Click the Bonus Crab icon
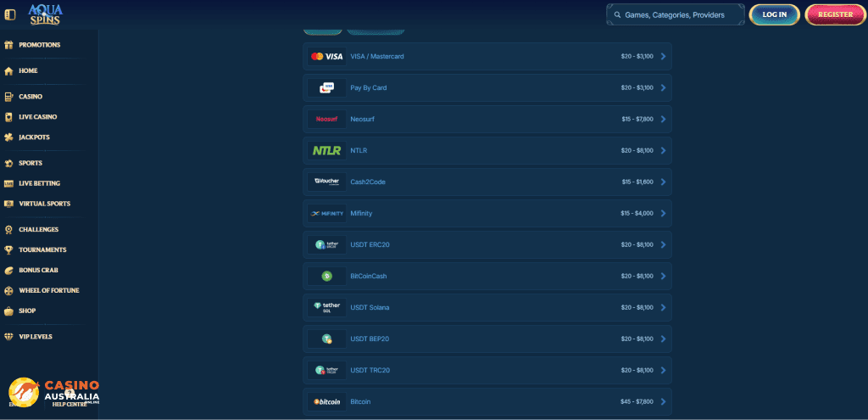This screenshot has height=420, width=868. tap(8, 271)
